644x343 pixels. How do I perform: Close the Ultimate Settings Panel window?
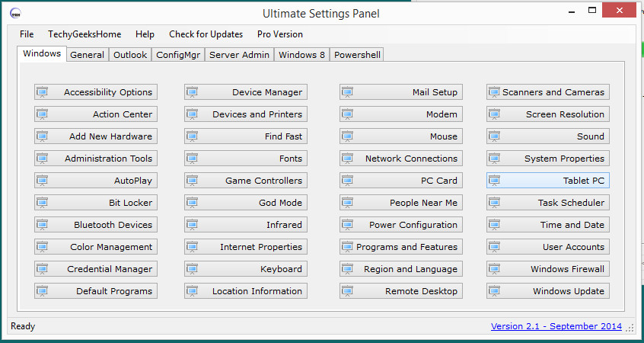tap(619, 10)
